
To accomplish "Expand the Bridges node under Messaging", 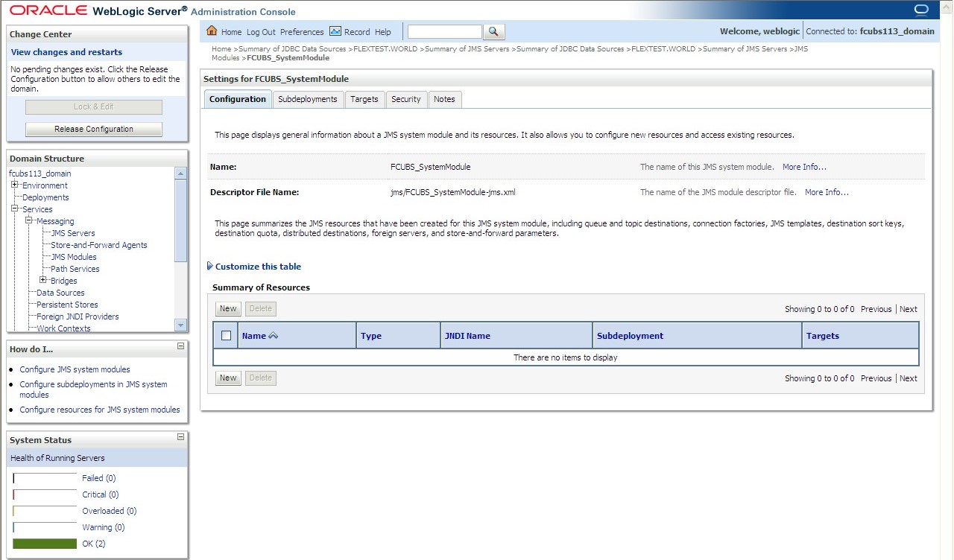I will click(x=45, y=281).
